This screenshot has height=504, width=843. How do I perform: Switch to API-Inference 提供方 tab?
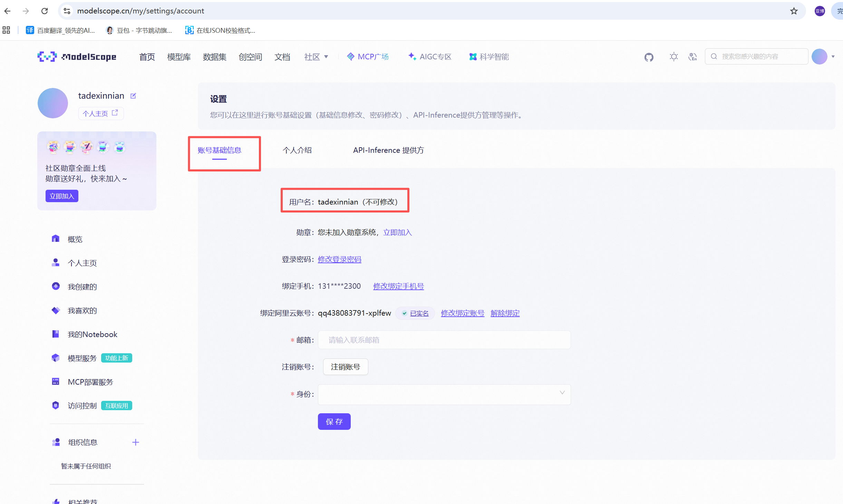(388, 150)
